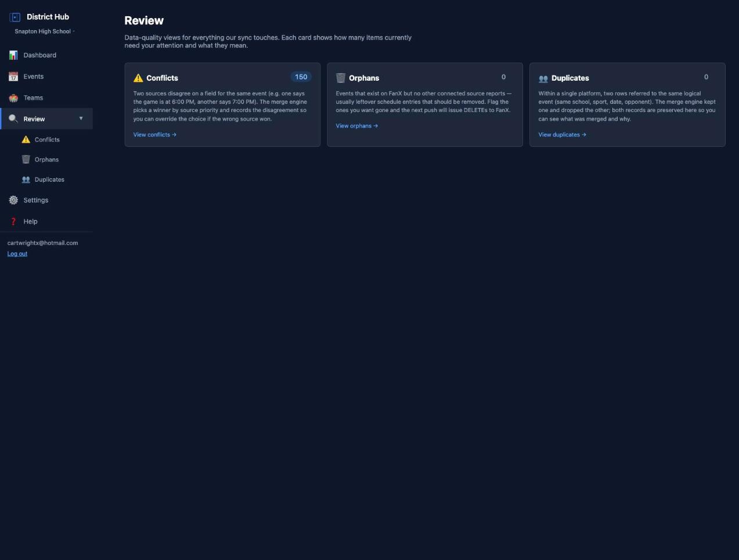Click the Teams icon in sidebar
Viewport: 739px width, 560px height.
[13, 98]
